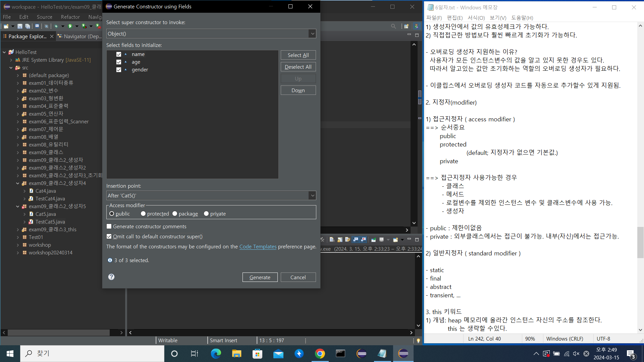
Task: Click the Clear Console icon
Action: coord(332,240)
